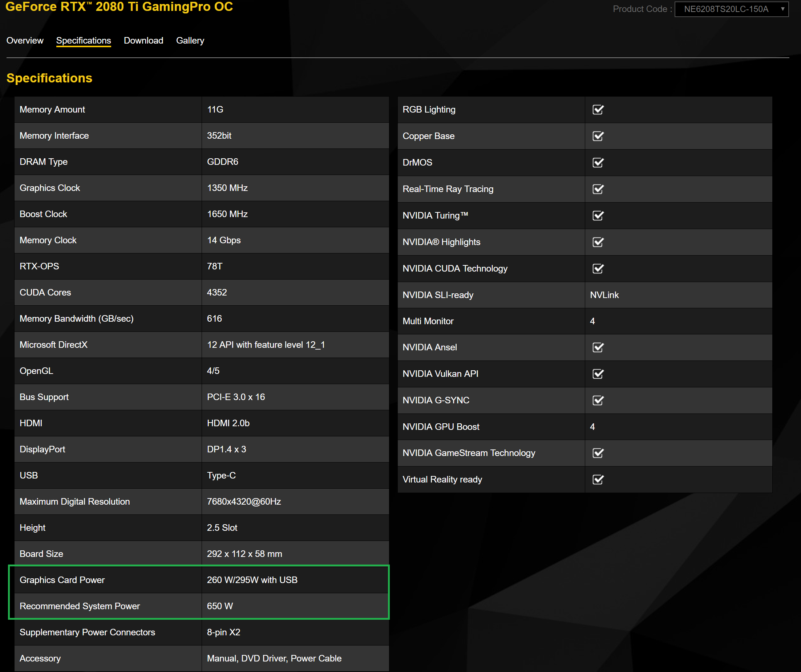Click the NVIDIA Vulkan API checkbox

[x=598, y=374]
